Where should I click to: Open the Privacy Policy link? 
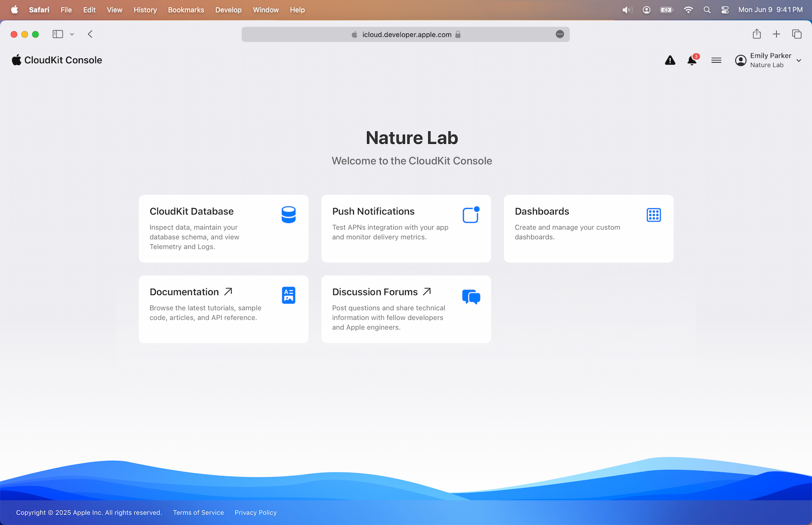tap(255, 512)
